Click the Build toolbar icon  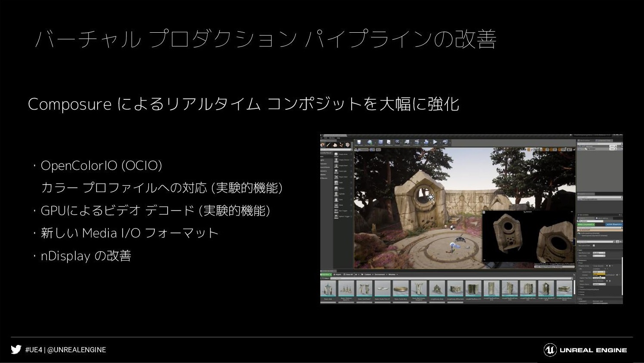coord(426,143)
